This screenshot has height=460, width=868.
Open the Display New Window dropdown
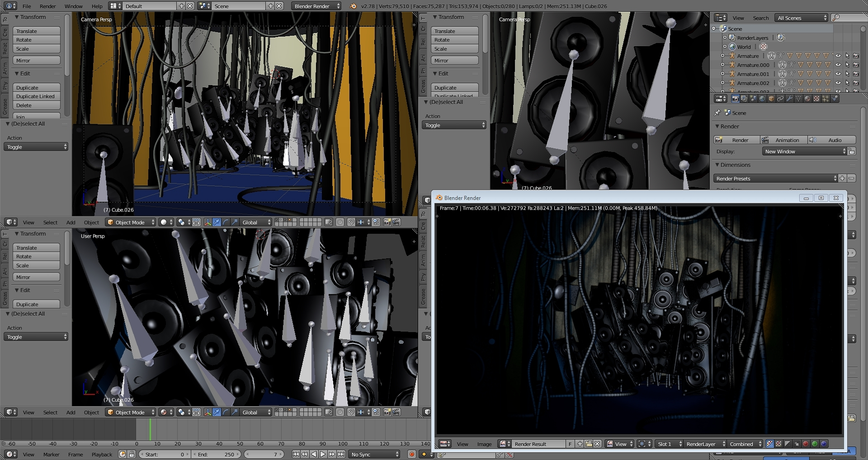click(805, 151)
